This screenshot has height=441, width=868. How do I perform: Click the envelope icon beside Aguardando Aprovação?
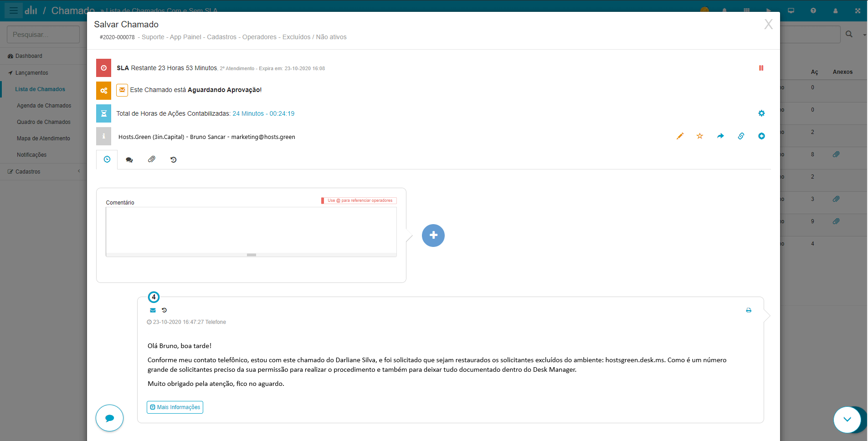click(x=122, y=90)
